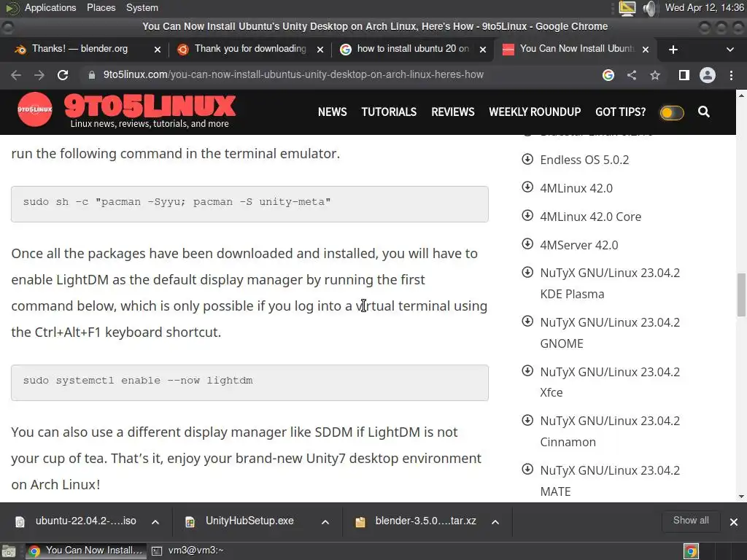Click the scrollbar down arrow

pyautogui.click(x=741, y=497)
